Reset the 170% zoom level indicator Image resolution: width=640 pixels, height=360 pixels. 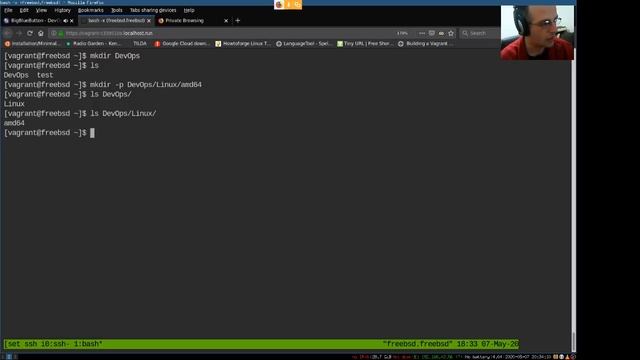pyautogui.click(x=402, y=33)
